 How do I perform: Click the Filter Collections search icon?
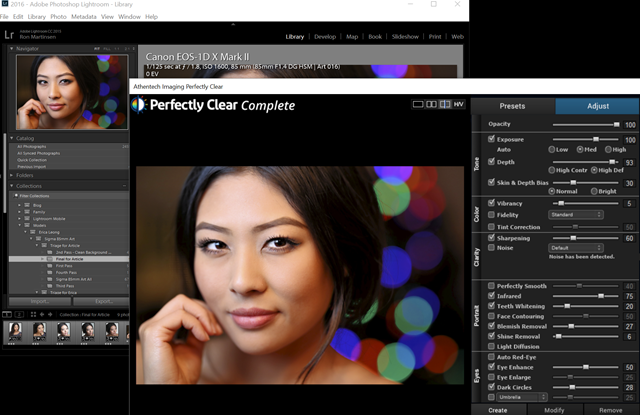tap(16, 195)
